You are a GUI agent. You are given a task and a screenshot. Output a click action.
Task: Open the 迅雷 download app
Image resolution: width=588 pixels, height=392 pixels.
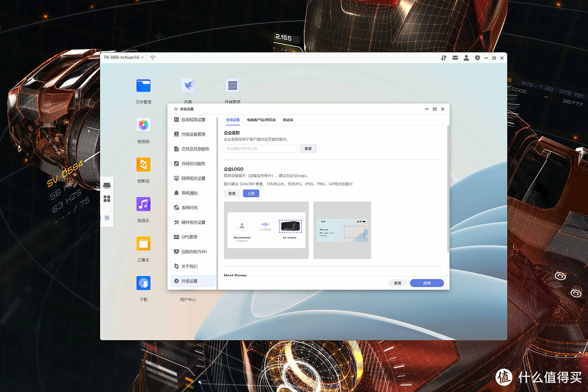point(187,85)
